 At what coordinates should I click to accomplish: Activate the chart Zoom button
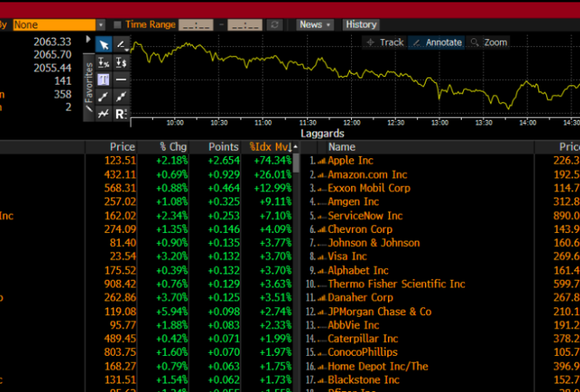pyautogui.click(x=488, y=42)
